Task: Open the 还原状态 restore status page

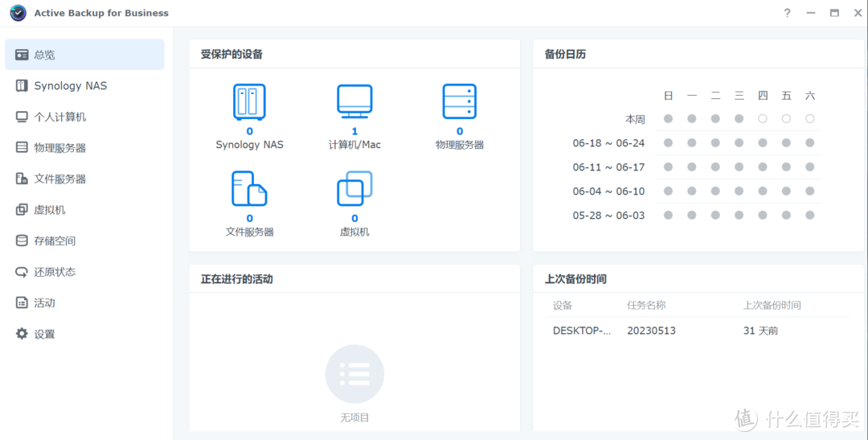Action: coord(84,272)
